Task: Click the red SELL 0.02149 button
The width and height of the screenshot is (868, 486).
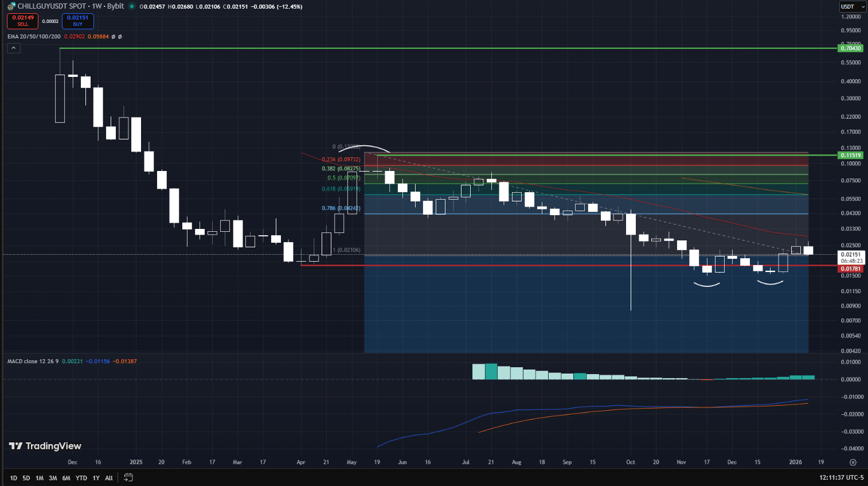Action: tap(23, 21)
